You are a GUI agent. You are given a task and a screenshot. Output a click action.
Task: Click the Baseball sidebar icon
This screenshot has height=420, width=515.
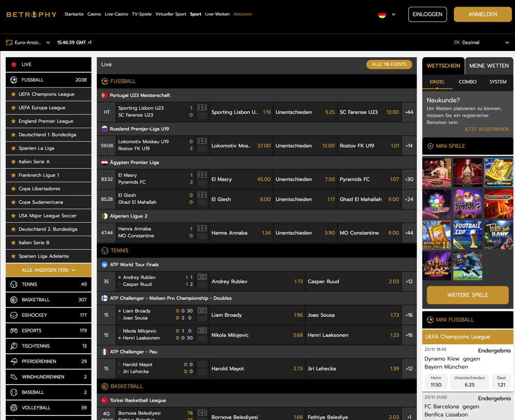[x=14, y=392]
